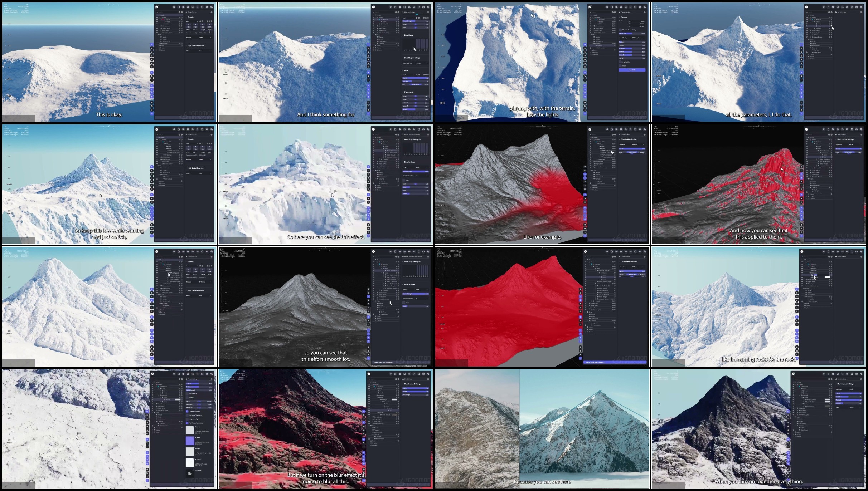Toggle Biomes eye icon in 'This is okay' frame
The image size is (868, 491).
coord(157,18)
